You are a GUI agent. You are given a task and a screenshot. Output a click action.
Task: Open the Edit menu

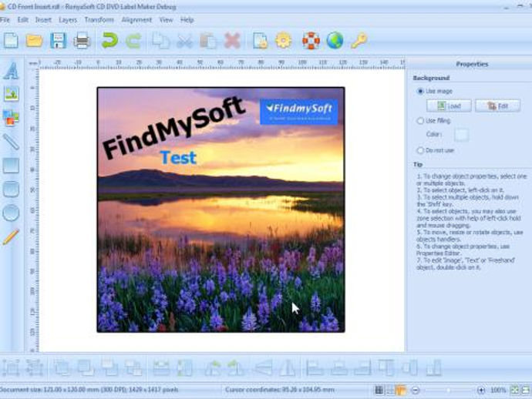click(x=22, y=20)
